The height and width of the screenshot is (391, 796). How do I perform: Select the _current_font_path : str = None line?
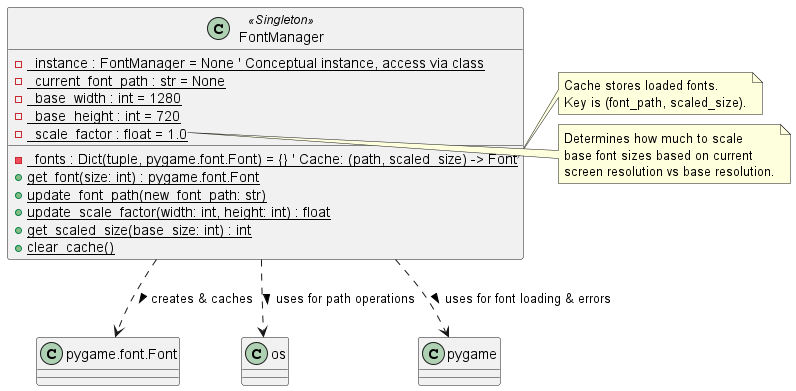point(126,81)
